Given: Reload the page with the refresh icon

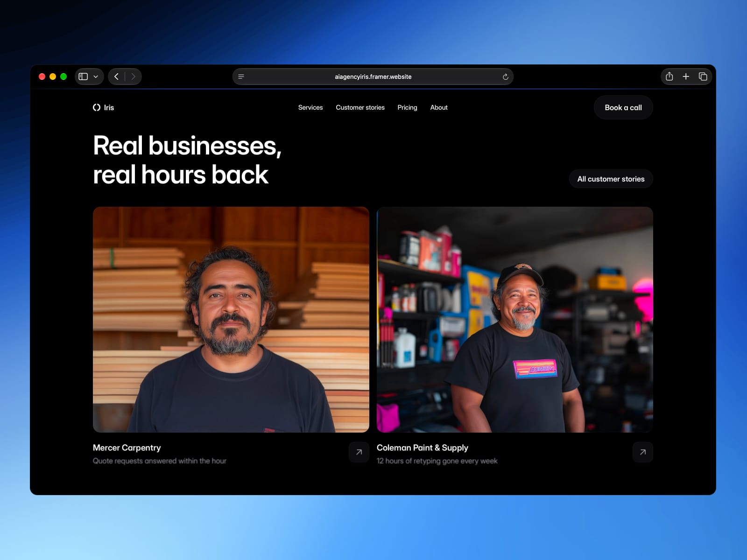Looking at the screenshot, I should pos(505,77).
